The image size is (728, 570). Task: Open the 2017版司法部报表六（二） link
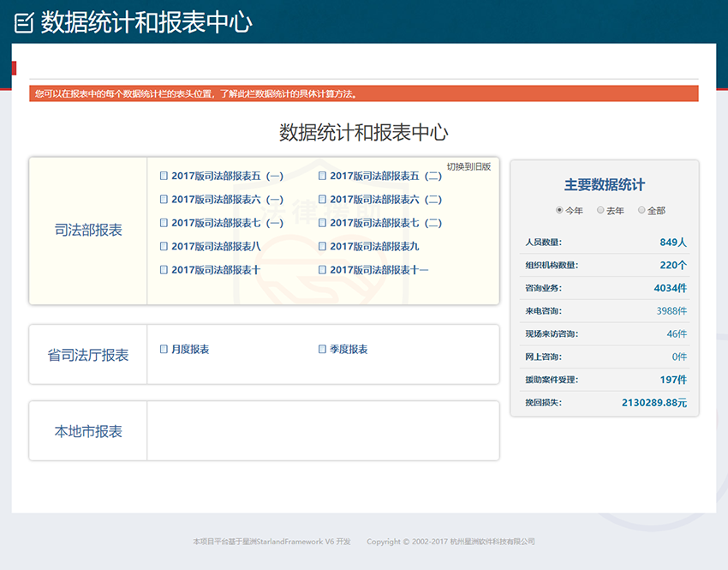[x=385, y=200]
